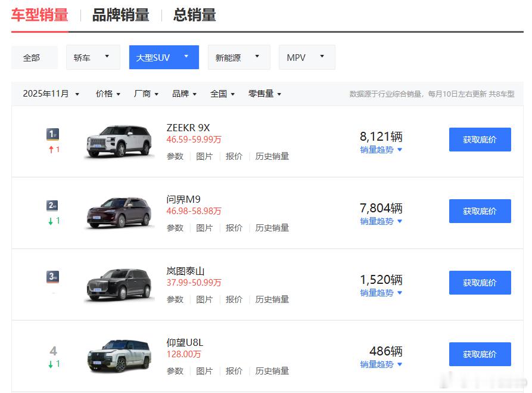Expand 问界M9 sales trend chart
Viewport: 532px width, 393px height.
point(381,222)
